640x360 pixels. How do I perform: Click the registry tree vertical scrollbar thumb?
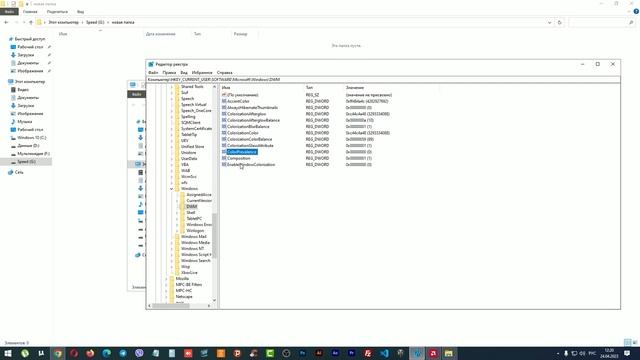click(214, 236)
